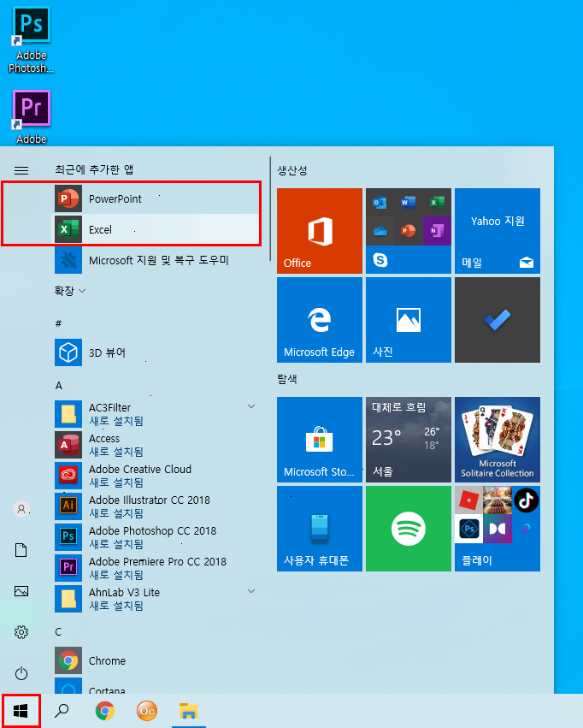Open Chrome from the taskbar
Image resolution: width=583 pixels, height=728 pixels.
pos(105,711)
